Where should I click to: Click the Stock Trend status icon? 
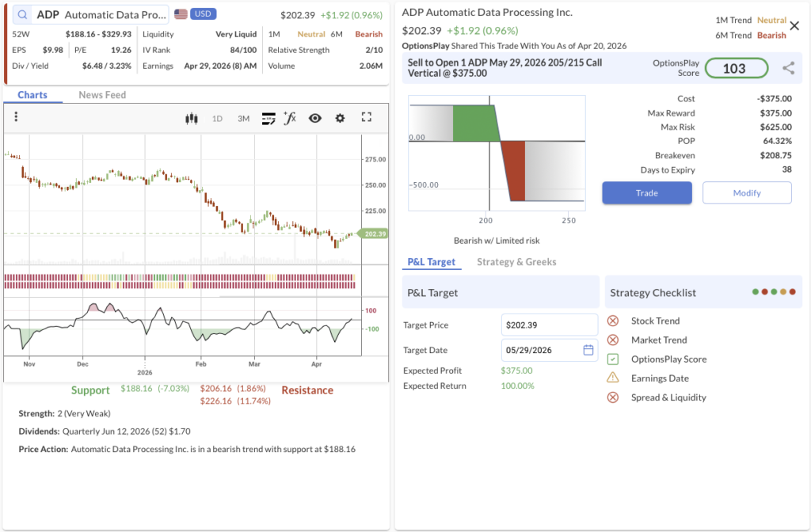(612, 321)
